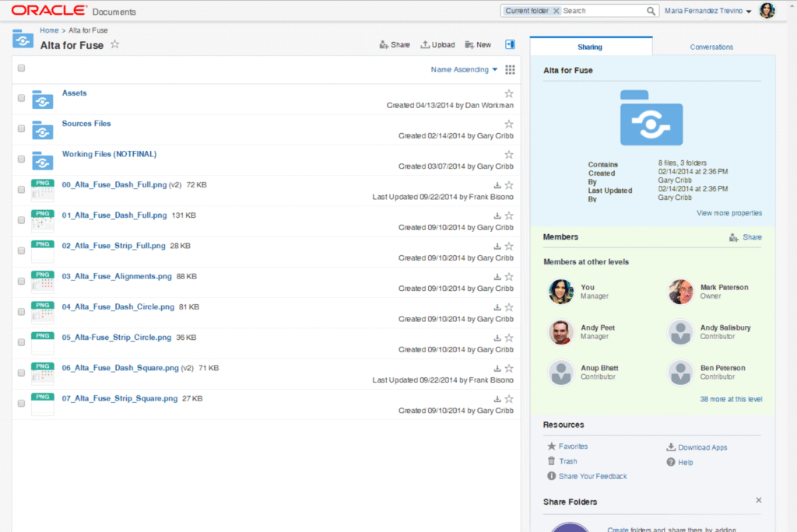Open the Help link
The image size is (797, 532).
tap(679, 462)
